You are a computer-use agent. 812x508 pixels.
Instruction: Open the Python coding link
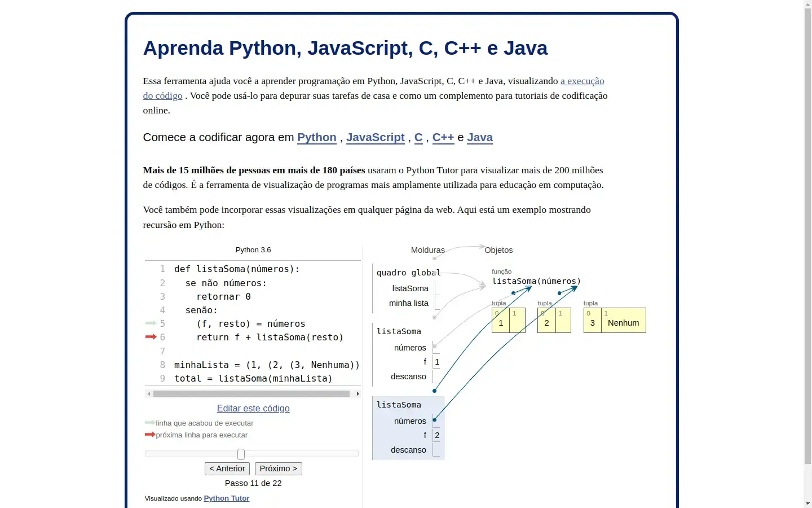click(x=316, y=138)
